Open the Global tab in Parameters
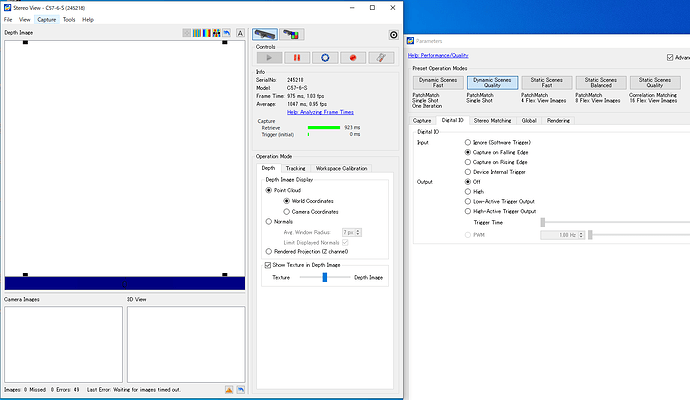 (529, 121)
